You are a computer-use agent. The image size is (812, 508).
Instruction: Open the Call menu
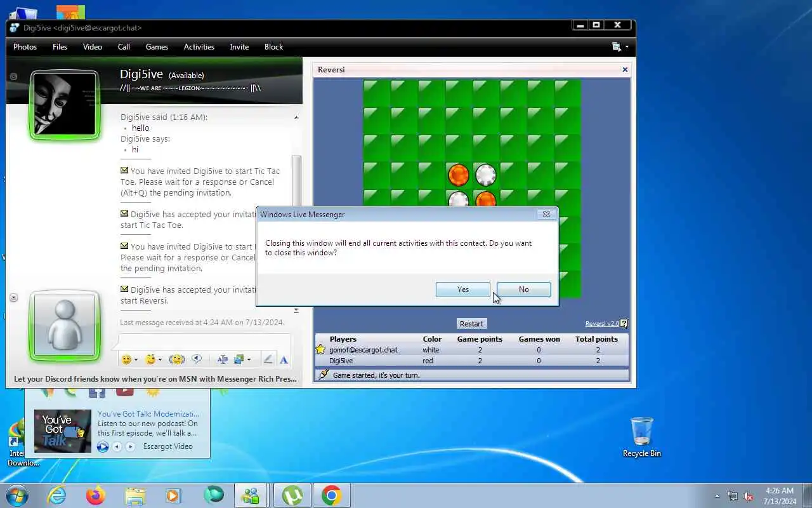[x=124, y=47]
